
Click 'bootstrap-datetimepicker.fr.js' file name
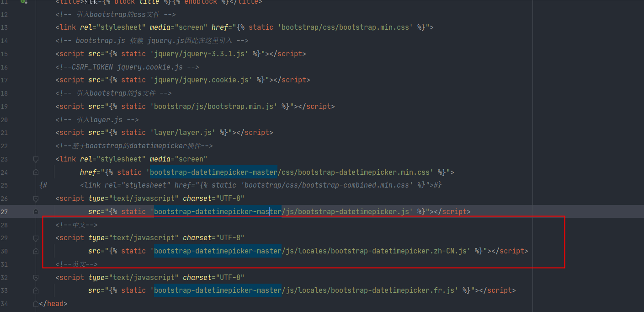(x=392, y=290)
